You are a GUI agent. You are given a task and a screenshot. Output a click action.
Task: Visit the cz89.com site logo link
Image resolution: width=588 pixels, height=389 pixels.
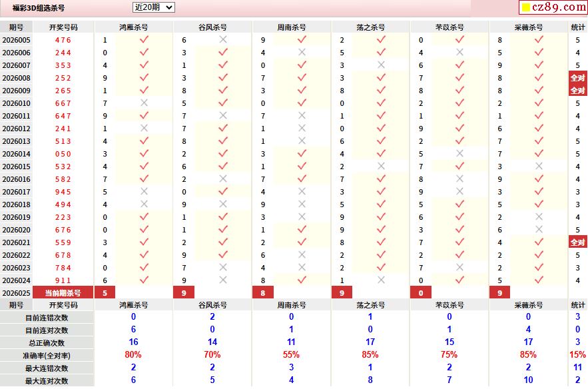[553, 7]
